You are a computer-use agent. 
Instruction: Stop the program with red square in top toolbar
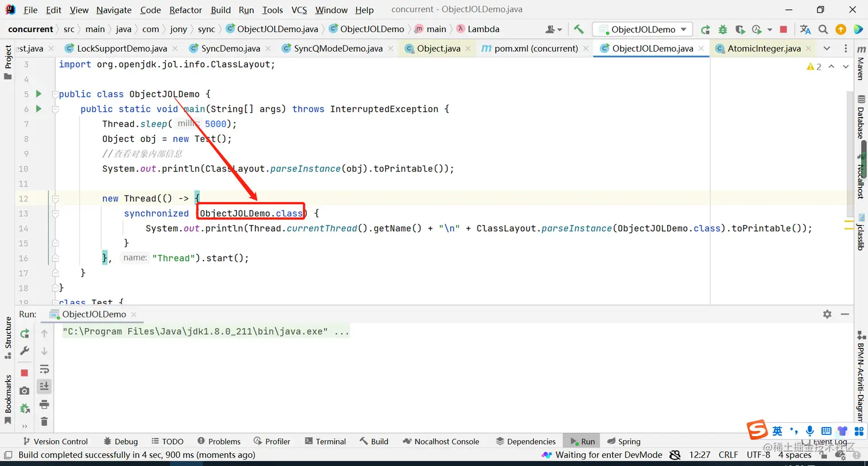click(784, 29)
